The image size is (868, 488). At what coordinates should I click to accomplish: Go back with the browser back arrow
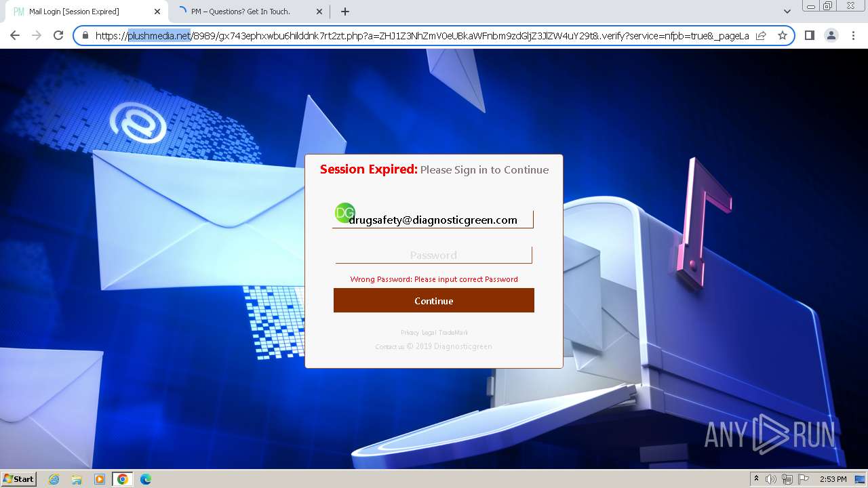(x=15, y=35)
